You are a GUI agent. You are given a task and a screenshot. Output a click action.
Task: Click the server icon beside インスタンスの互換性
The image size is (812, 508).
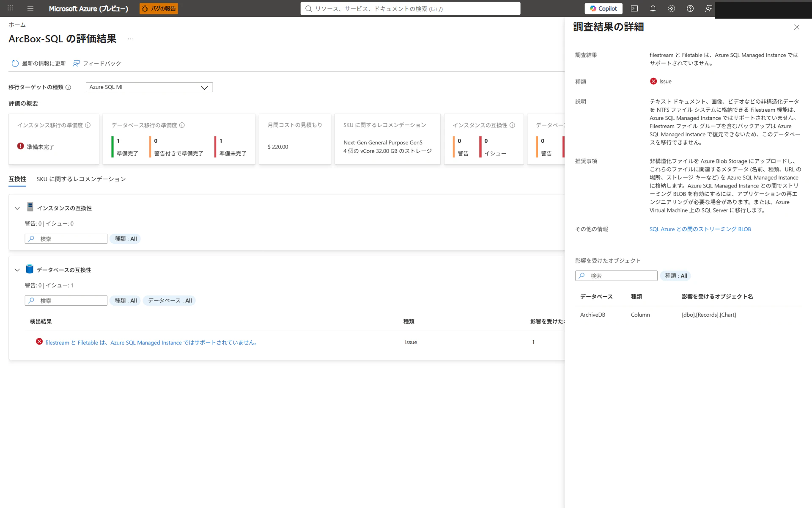point(30,207)
